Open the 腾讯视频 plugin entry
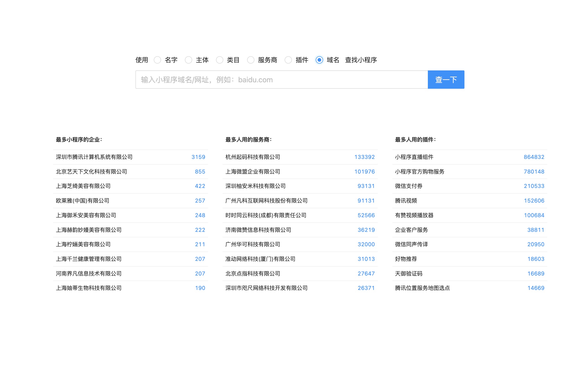Viewport: 588px width, 369px height. click(406, 201)
